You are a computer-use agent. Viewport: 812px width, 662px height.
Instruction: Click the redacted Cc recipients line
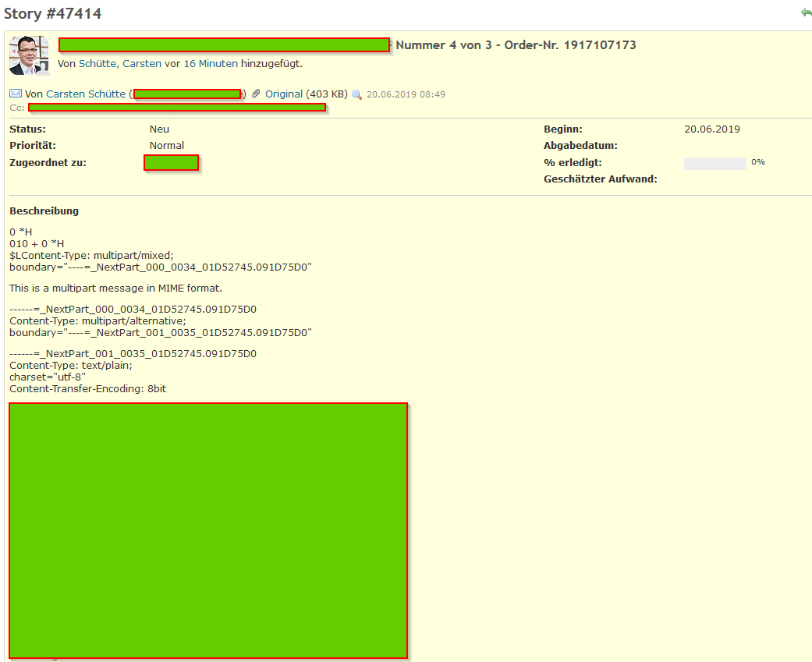[176, 107]
